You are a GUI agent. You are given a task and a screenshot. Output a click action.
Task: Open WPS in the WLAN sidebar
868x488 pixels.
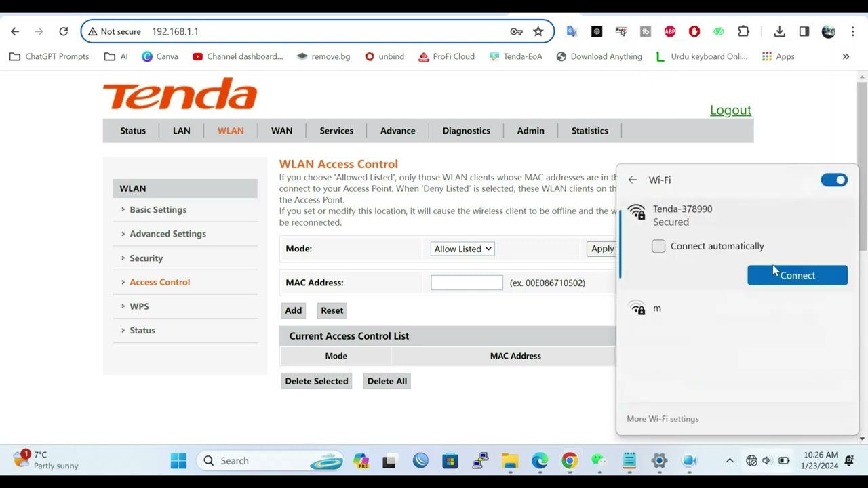[x=139, y=306]
